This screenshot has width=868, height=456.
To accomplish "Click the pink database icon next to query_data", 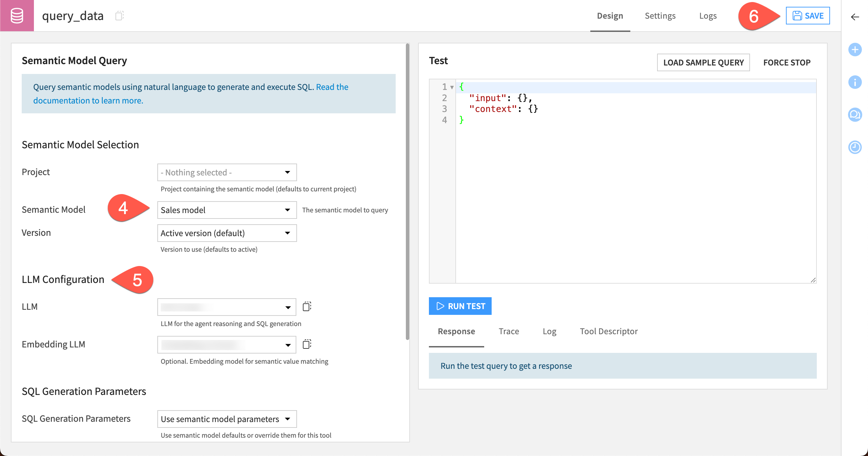I will [17, 16].
